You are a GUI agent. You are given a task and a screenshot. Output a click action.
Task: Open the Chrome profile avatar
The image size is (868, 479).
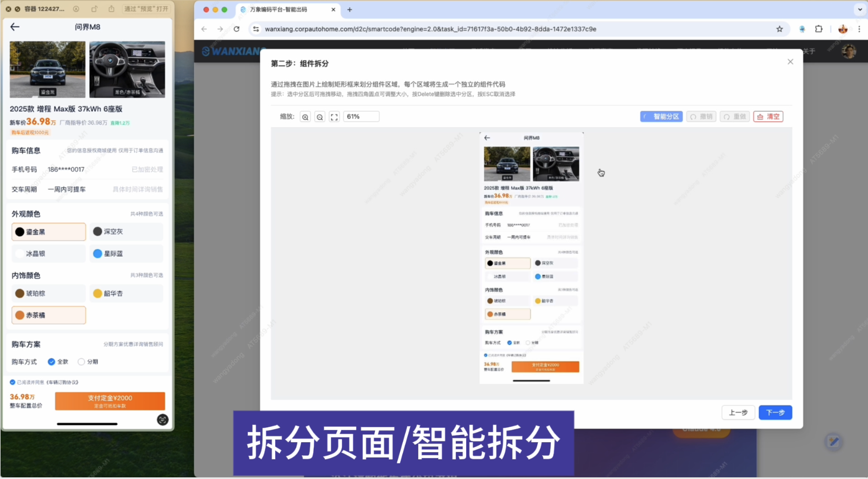click(x=843, y=29)
